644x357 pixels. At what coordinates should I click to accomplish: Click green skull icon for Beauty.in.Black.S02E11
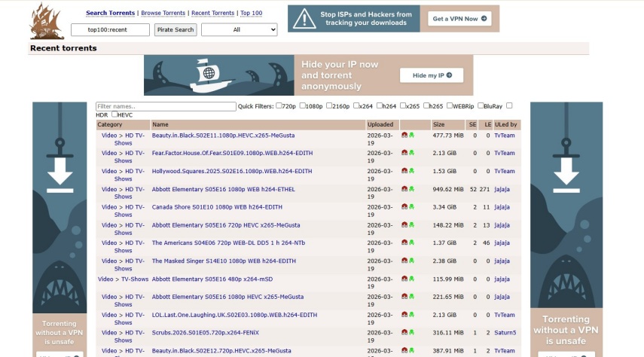point(411,135)
